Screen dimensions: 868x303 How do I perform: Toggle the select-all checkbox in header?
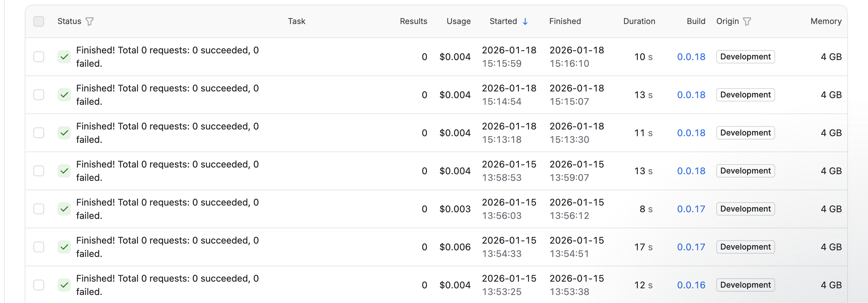tap(39, 22)
